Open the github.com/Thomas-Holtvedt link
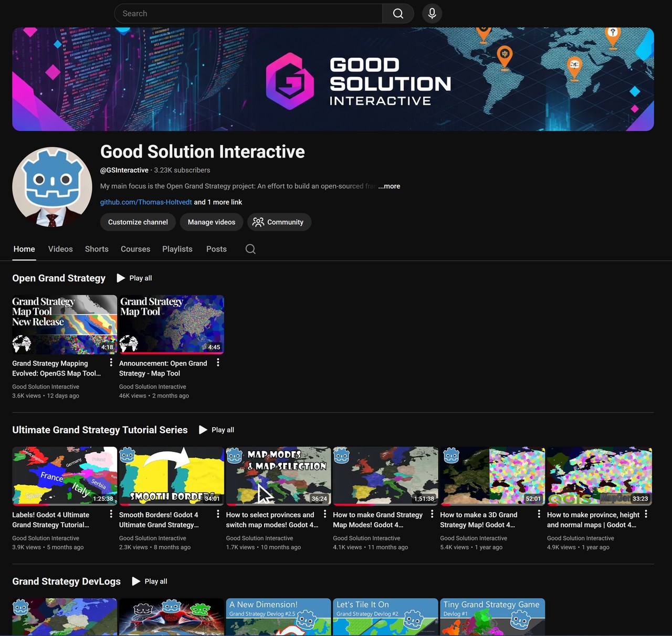Image resolution: width=672 pixels, height=636 pixels. tap(145, 202)
